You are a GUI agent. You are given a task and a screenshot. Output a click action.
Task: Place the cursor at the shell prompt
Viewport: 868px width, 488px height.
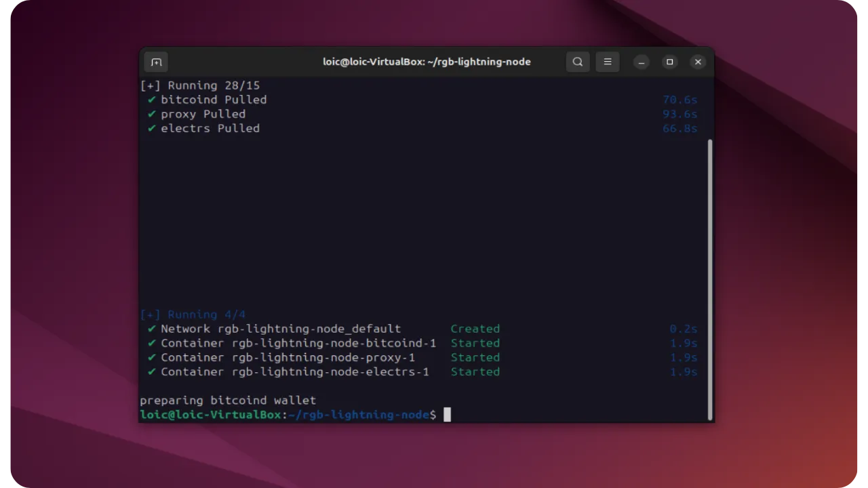447,414
